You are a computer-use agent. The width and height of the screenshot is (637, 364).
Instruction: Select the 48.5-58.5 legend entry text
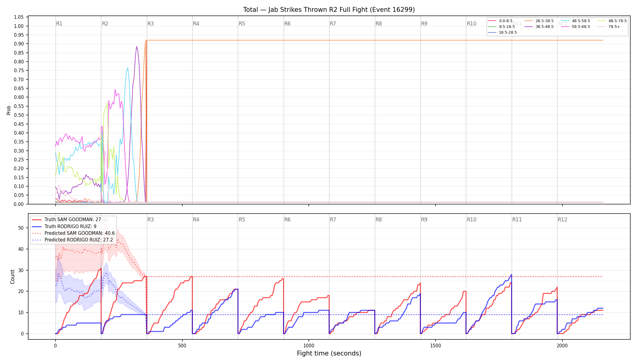[x=581, y=21]
